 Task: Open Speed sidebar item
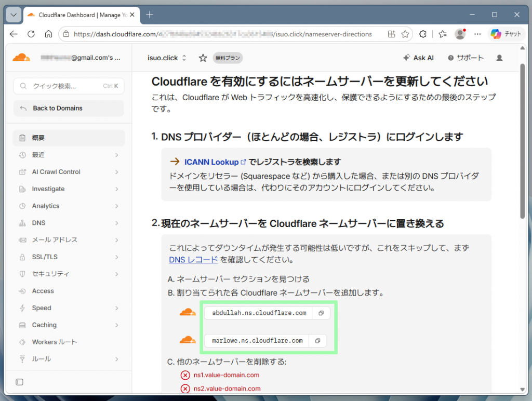coord(69,308)
